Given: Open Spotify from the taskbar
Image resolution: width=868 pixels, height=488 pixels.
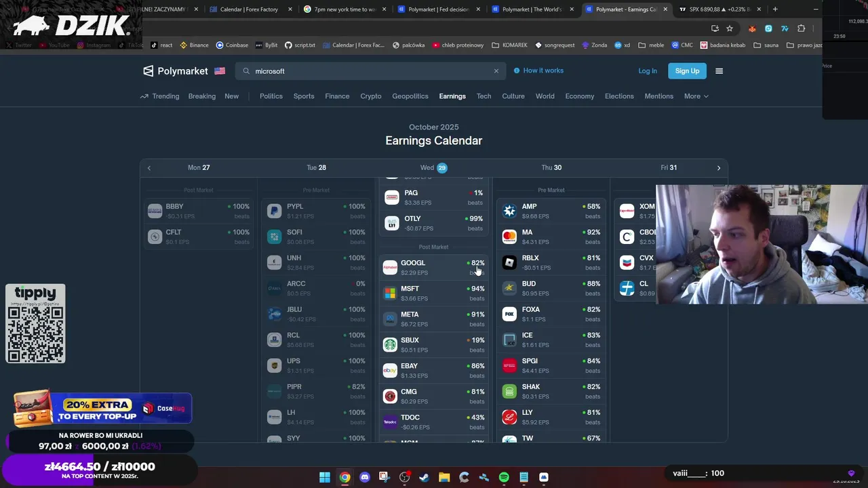Looking at the screenshot, I should pos(504,477).
